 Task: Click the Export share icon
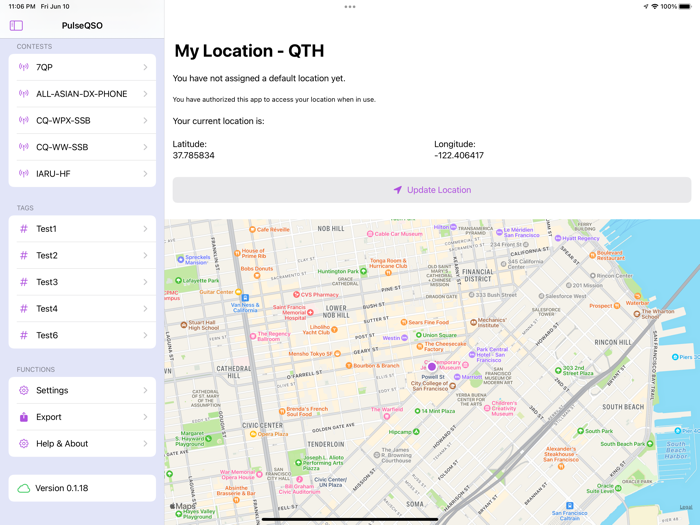coord(24,417)
